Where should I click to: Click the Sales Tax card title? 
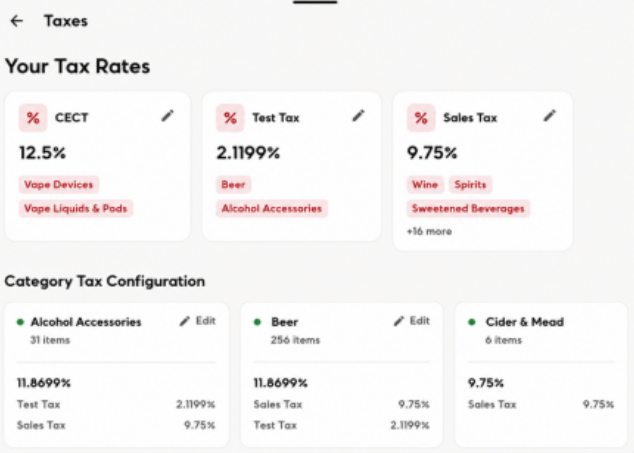click(x=470, y=118)
